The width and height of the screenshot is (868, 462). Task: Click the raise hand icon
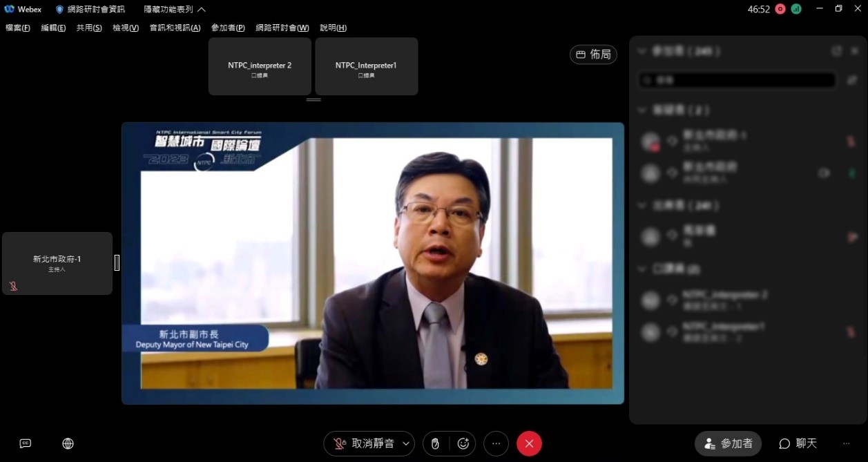tap(435, 443)
